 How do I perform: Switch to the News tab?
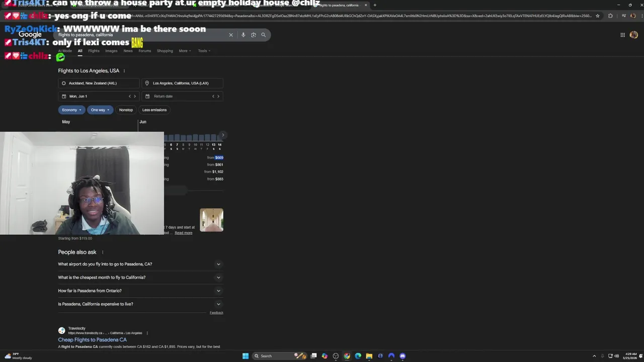[x=128, y=51]
